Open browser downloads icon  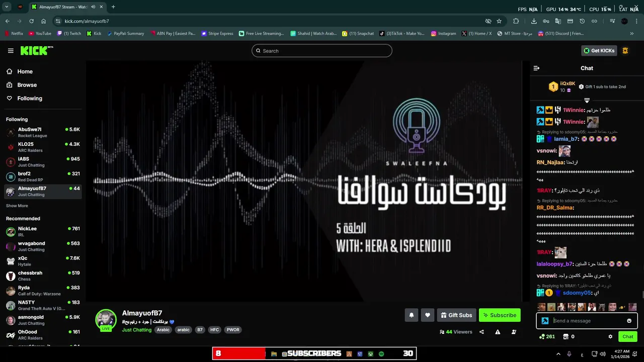coord(534,21)
